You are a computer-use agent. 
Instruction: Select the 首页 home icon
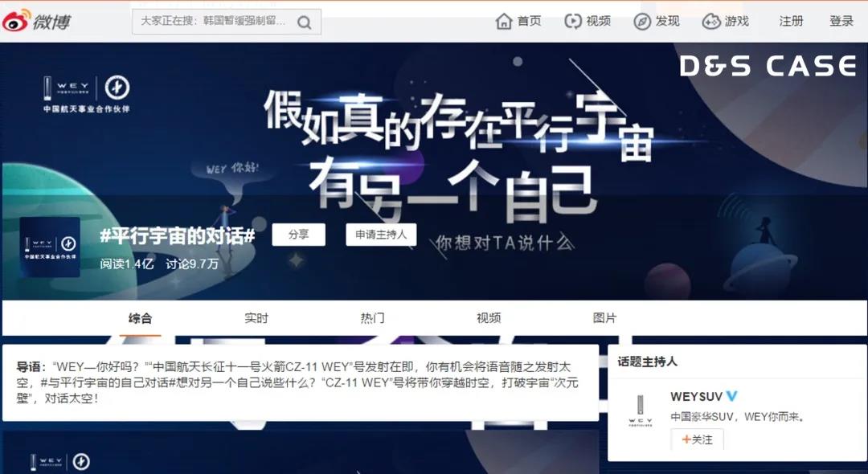coord(503,21)
